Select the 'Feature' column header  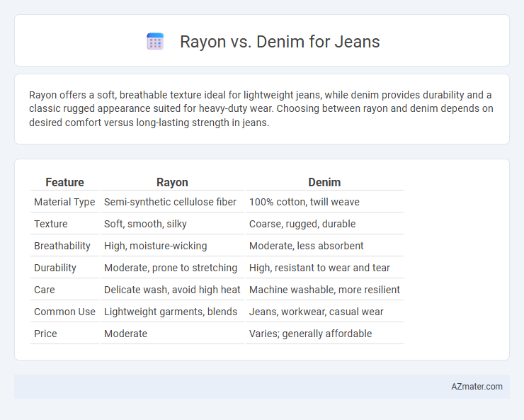tap(65, 183)
